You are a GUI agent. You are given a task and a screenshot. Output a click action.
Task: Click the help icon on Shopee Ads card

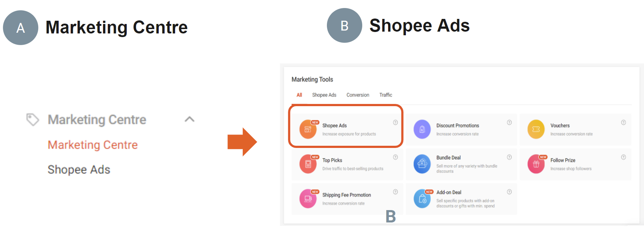coord(395,122)
